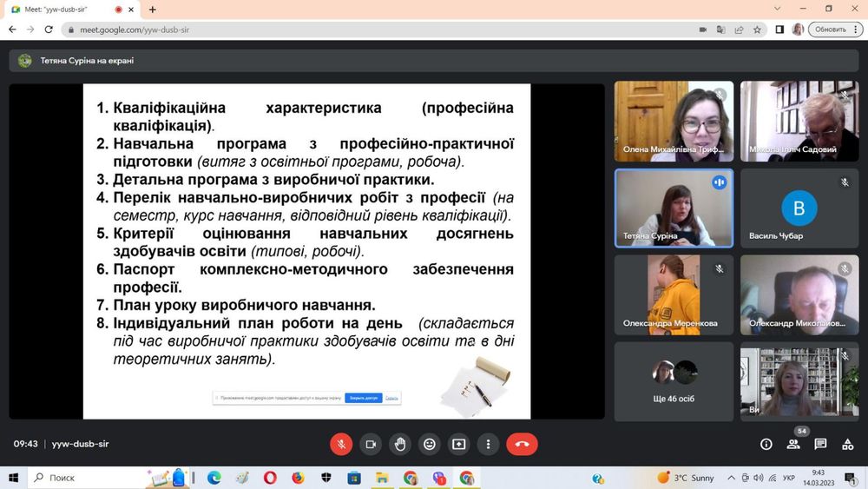The width and height of the screenshot is (868, 489).
Task: Show the participants list panel
Action: click(793, 444)
